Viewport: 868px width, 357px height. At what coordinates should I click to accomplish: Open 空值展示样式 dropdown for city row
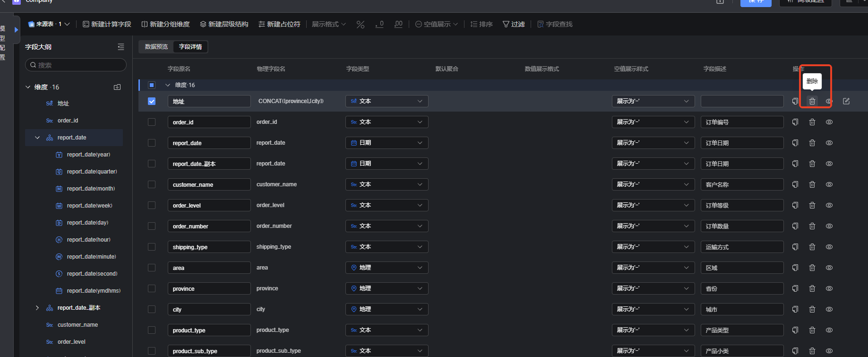tap(653, 309)
